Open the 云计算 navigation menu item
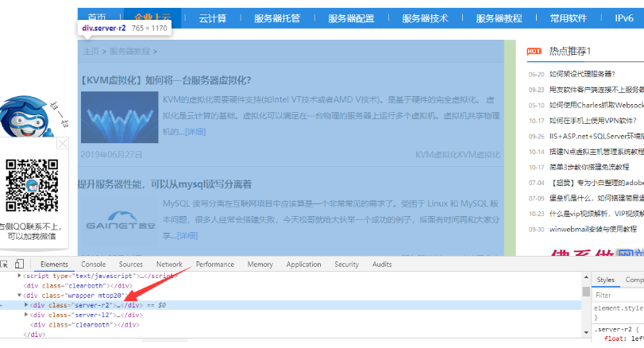The image size is (644, 348). [x=212, y=18]
